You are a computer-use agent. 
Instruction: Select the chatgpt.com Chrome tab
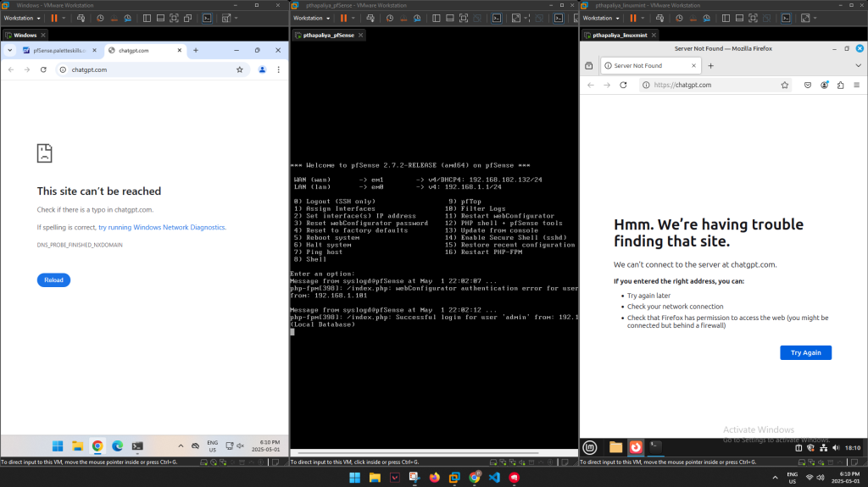pyautogui.click(x=145, y=50)
